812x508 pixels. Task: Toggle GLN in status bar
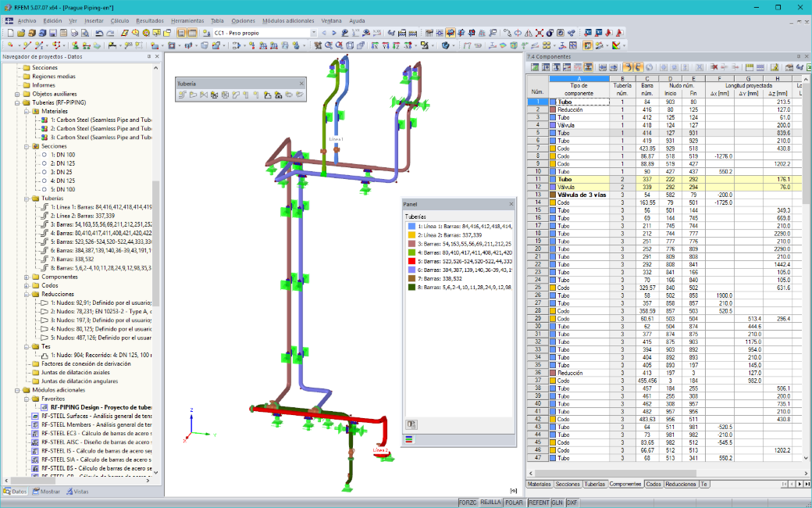pos(557,503)
